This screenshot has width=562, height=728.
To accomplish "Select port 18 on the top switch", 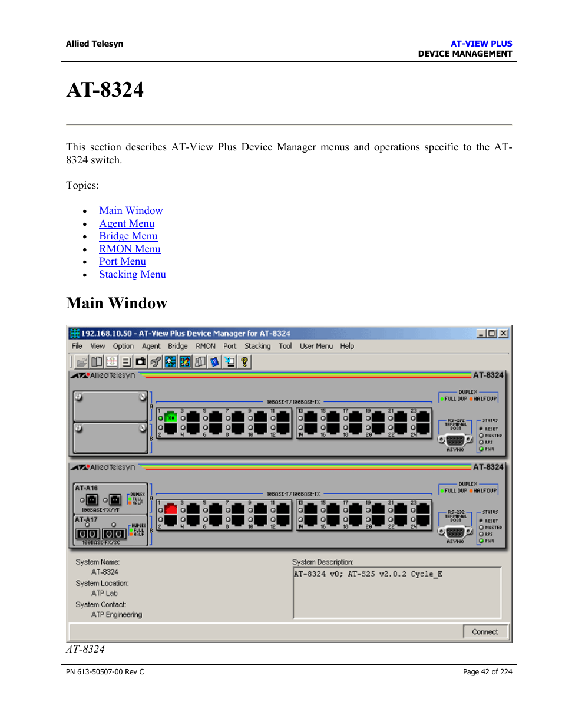I will click(356, 428).
